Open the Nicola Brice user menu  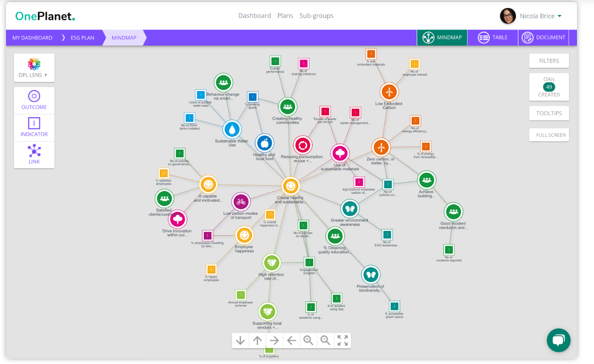pyautogui.click(x=531, y=16)
